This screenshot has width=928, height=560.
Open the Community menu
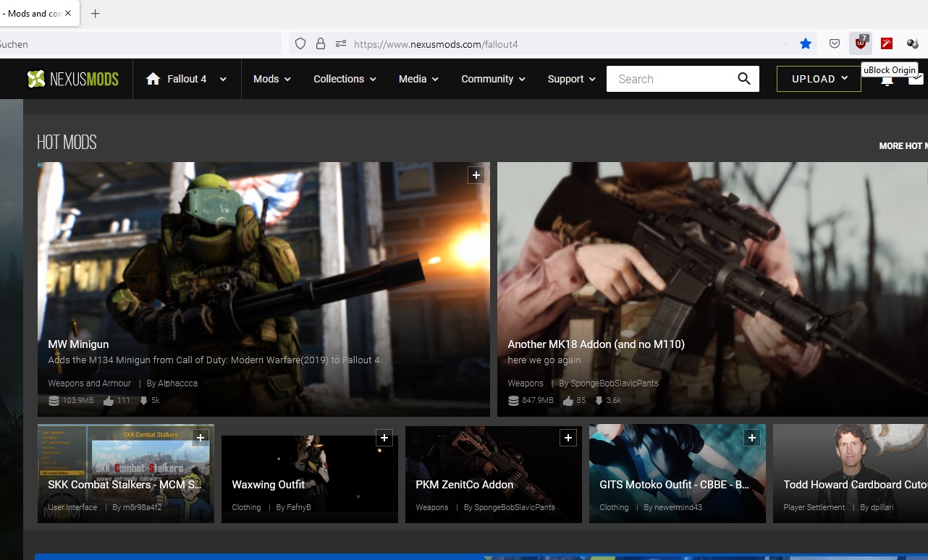pos(492,79)
